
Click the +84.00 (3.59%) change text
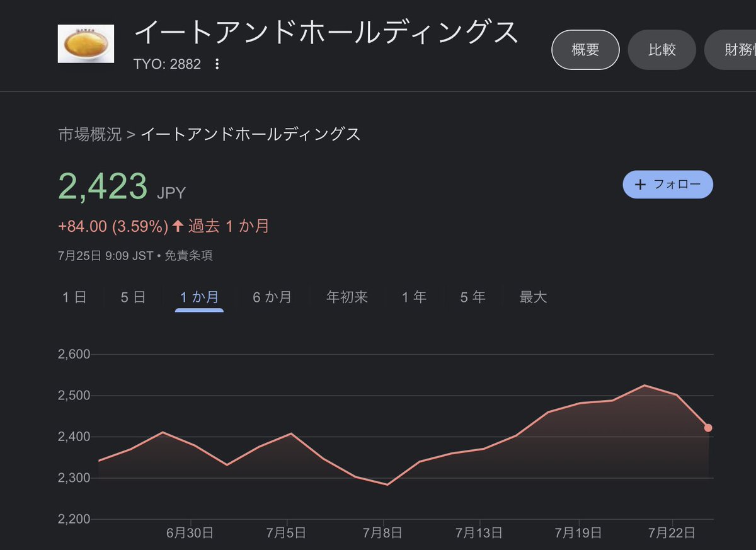click(113, 226)
